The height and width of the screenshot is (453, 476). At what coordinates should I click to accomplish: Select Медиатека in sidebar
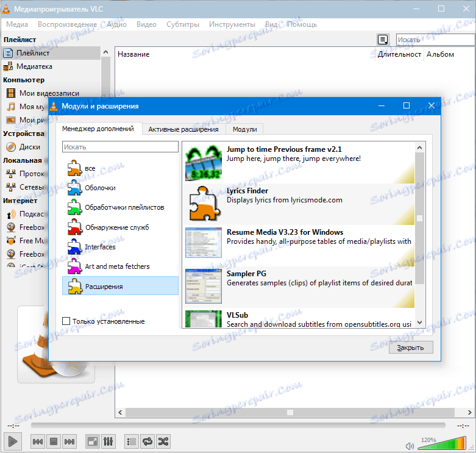[x=51, y=66]
